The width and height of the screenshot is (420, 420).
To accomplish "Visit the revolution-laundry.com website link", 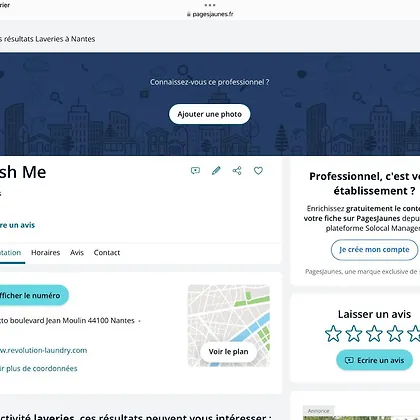I will tap(43, 350).
